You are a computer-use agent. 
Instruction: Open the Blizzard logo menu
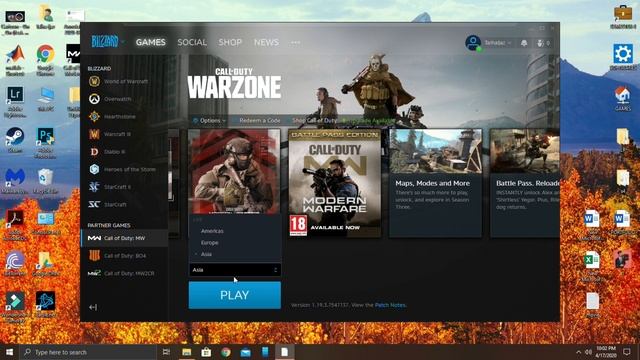(108, 42)
